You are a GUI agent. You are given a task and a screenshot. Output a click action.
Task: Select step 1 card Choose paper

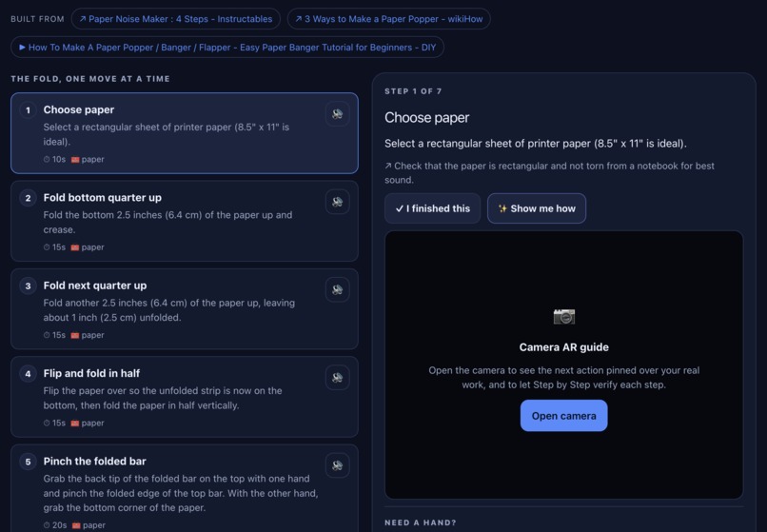coord(185,133)
